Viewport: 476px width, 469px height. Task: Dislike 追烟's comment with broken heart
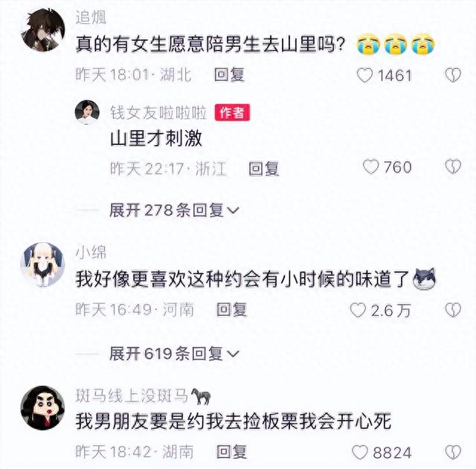click(x=453, y=75)
